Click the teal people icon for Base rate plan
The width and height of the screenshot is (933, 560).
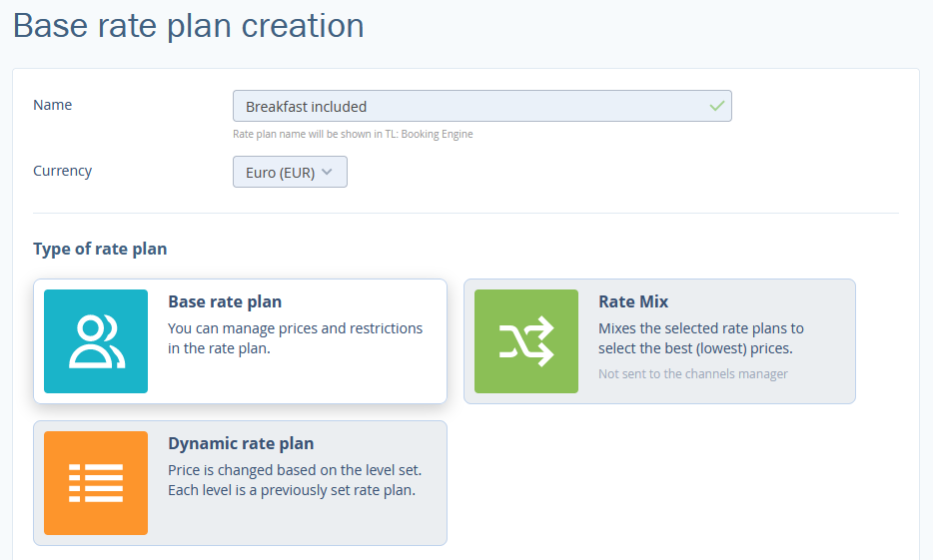tap(96, 341)
